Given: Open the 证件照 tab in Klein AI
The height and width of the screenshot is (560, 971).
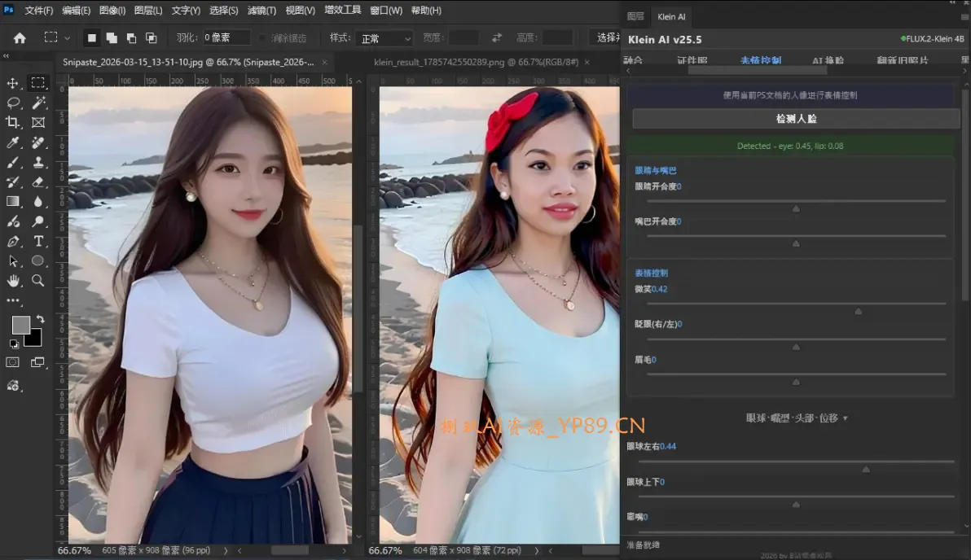Looking at the screenshot, I should (x=692, y=60).
